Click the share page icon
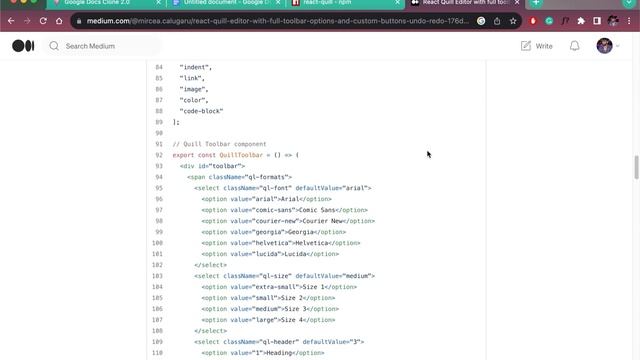Screen dimensions: 640x360 click(497, 21)
